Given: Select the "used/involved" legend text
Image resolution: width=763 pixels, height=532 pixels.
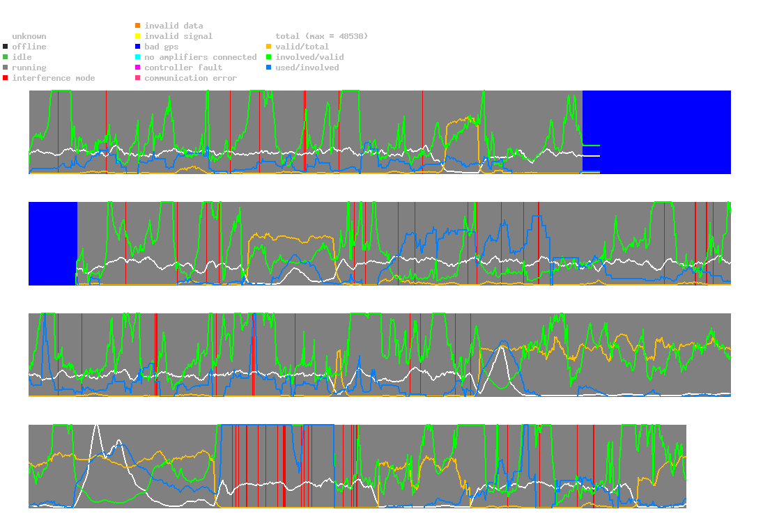Looking at the screenshot, I should coord(307,68).
